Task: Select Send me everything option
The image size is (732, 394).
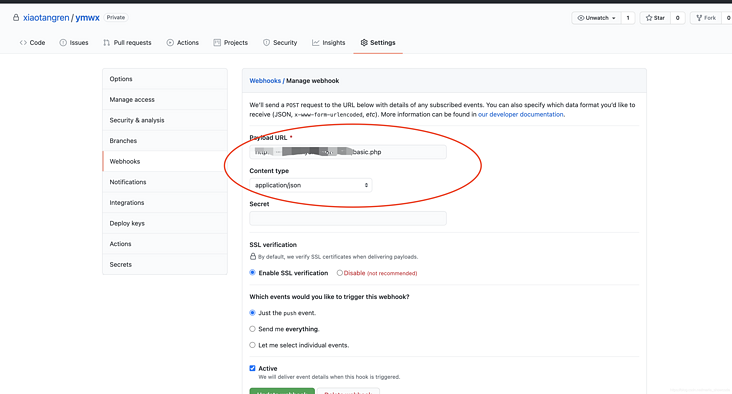Action: tap(253, 329)
